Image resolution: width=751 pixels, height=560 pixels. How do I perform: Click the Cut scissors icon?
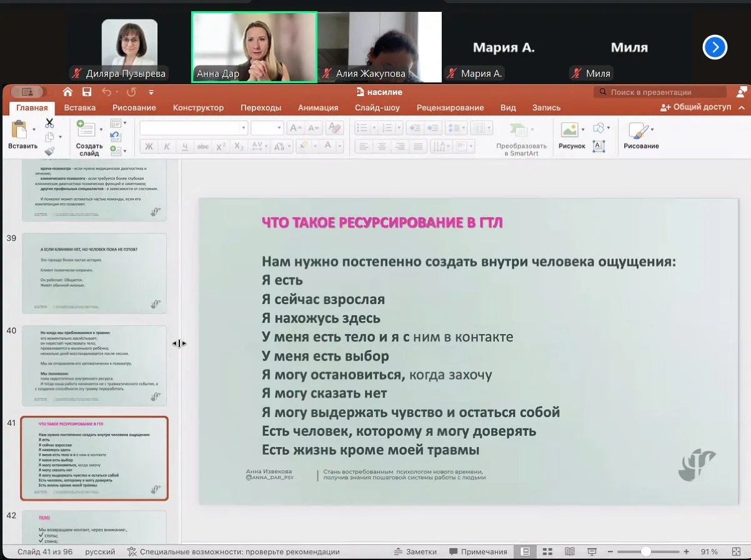click(49, 123)
